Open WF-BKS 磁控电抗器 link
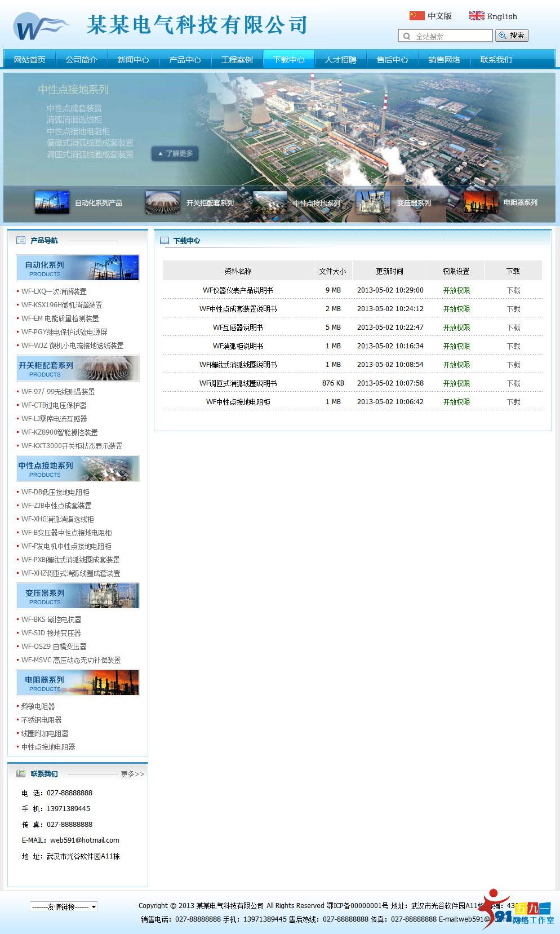This screenshot has width=560, height=934. pyautogui.click(x=51, y=619)
